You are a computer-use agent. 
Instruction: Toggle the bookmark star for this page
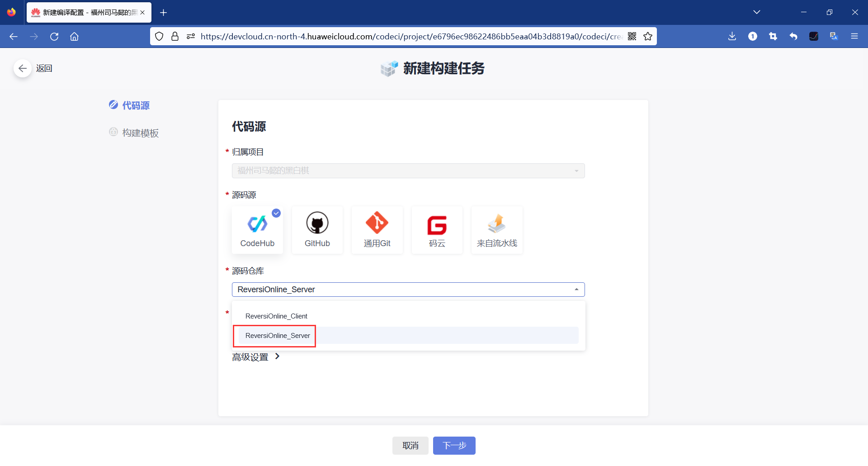(648, 36)
